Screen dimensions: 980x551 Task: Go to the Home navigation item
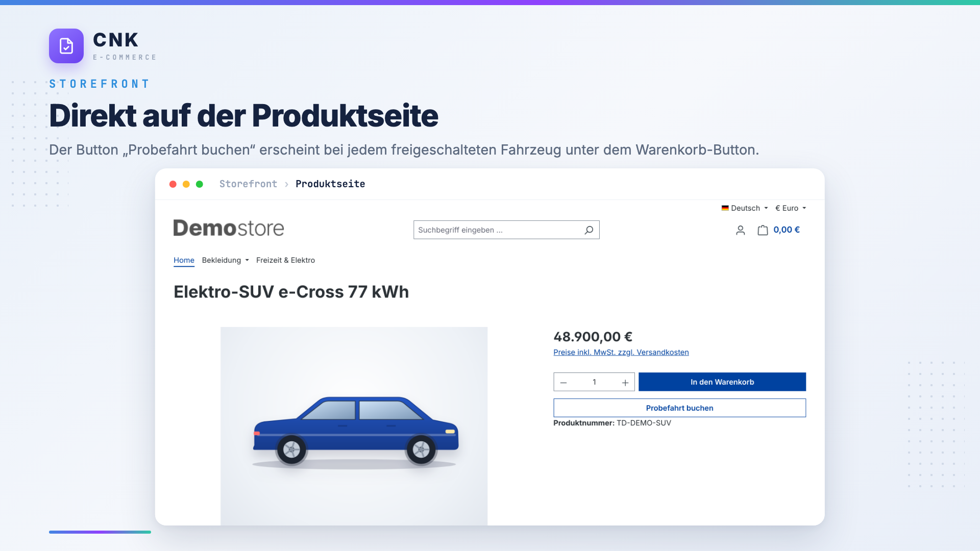[x=184, y=260]
